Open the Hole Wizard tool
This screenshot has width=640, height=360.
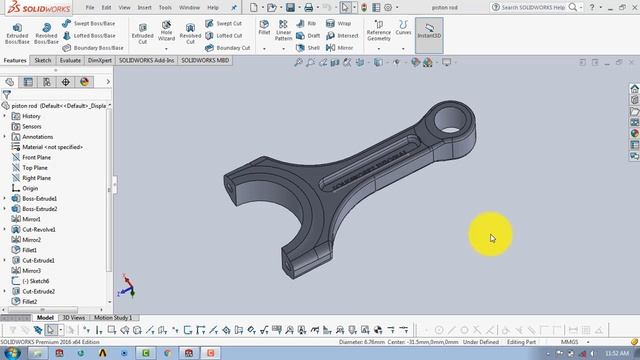click(x=166, y=31)
